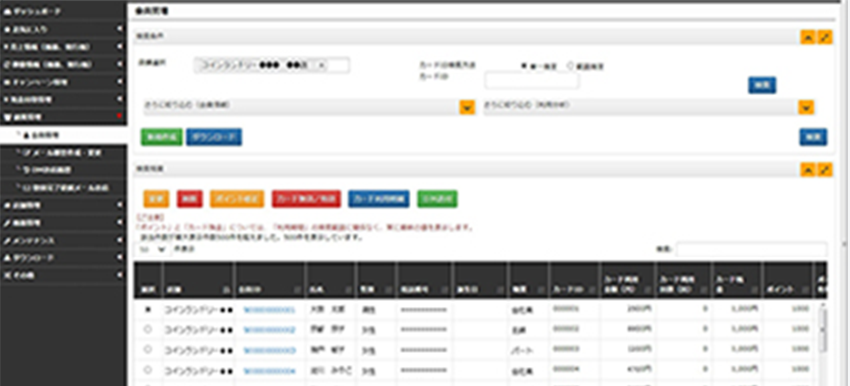Select the second member row radio button

[x=148, y=329]
